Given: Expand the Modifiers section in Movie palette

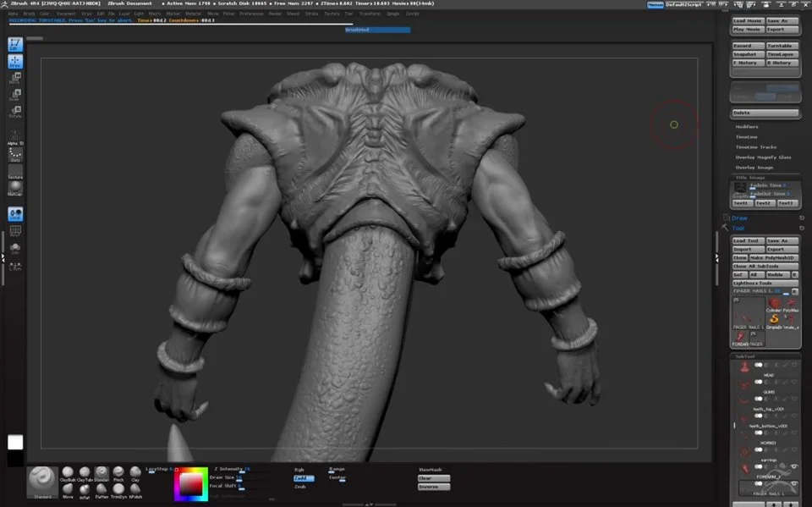Looking at the screenshot, I should coord(747,127).
